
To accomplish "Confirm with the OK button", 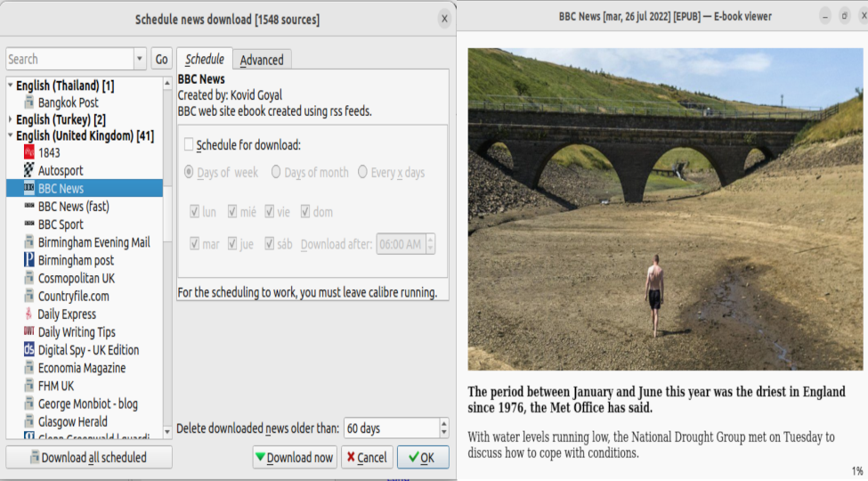I will click(x=423, y=457).
